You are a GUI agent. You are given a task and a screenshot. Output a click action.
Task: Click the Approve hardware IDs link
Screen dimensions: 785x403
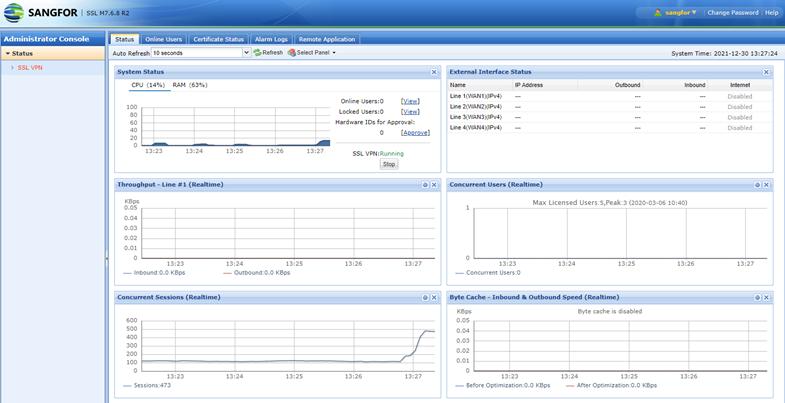coord(415,133)
